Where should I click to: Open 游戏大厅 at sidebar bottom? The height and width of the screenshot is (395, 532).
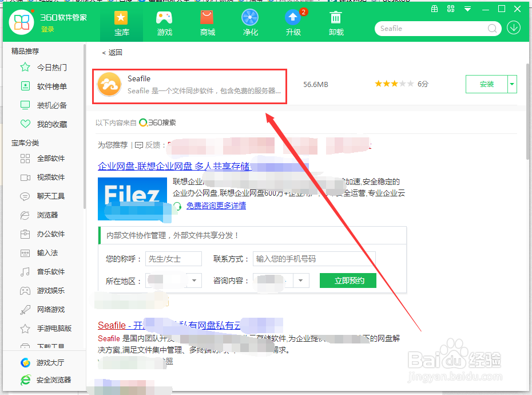click(43, 363)
